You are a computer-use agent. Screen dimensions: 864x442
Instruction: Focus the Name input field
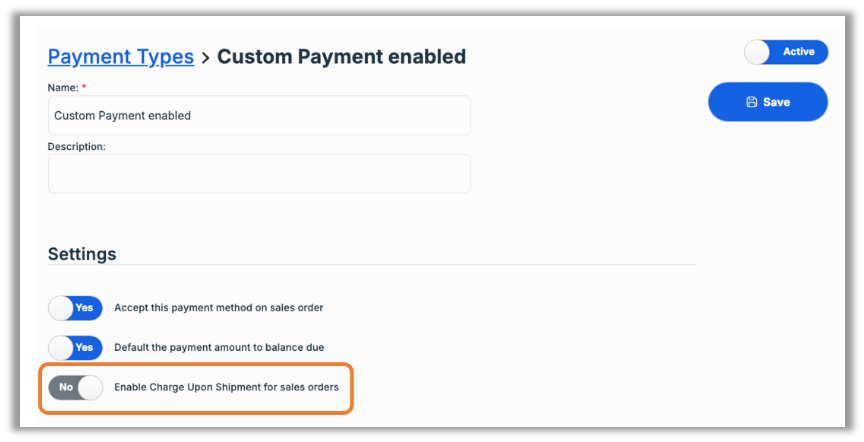click(x=259, y=116)
